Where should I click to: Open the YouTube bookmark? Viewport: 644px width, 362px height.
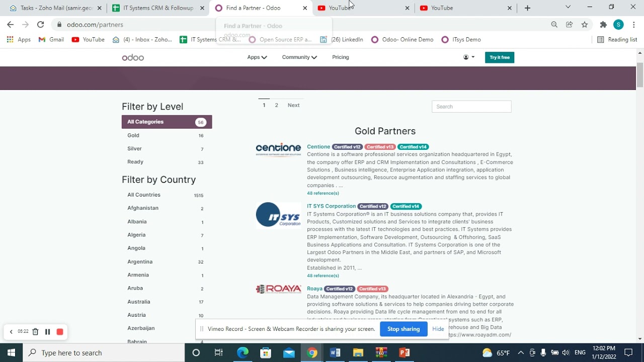(x=88, y=40)
